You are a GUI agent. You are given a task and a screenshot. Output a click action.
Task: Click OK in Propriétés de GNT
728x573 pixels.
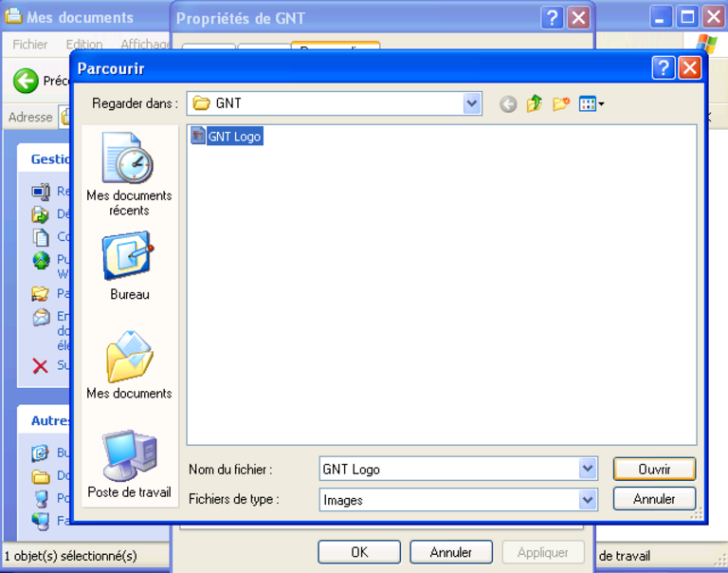(x=359, y=552)
